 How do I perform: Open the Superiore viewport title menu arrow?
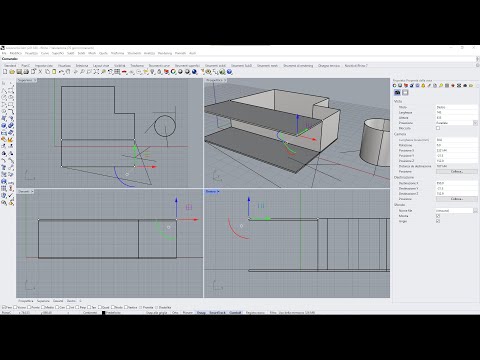coord(35,80)
